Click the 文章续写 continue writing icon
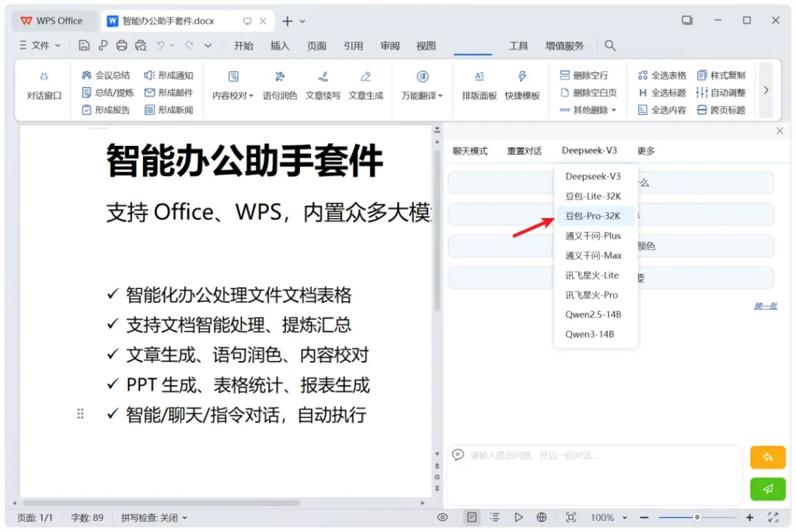The height and width of the screenshot is (532, 796). coord(323,77)
